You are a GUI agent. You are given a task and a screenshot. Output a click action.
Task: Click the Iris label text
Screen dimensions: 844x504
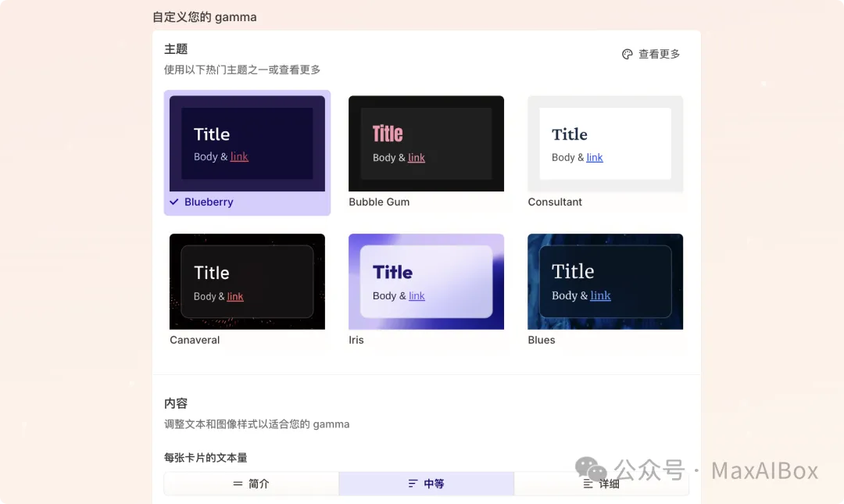(x=356, y=340)
